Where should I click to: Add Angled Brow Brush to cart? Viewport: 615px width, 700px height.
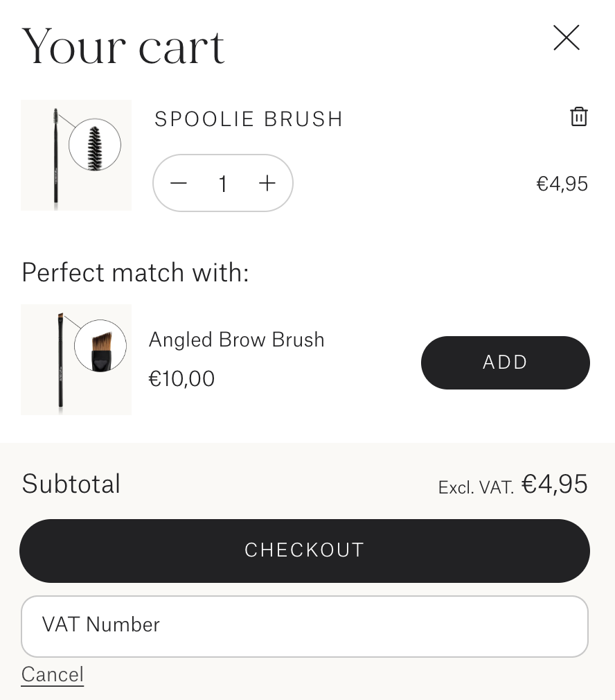(x=505, y=362)
